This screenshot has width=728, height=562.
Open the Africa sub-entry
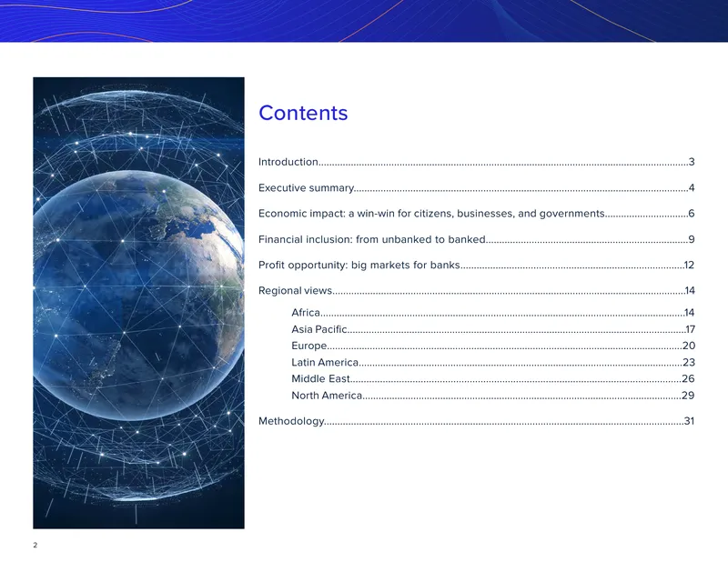493,313
